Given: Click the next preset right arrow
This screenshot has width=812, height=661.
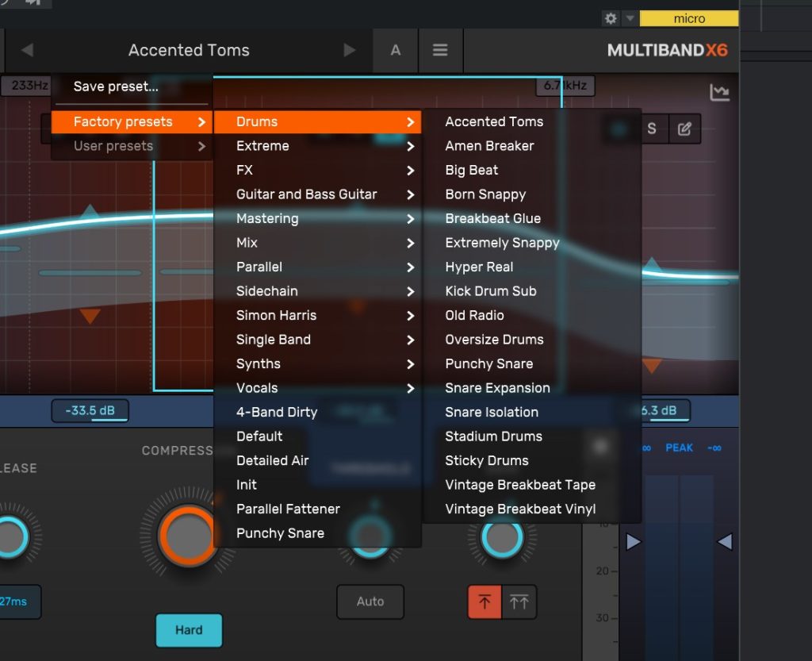Looking at the screenshot, I should [x=350, y=50].
